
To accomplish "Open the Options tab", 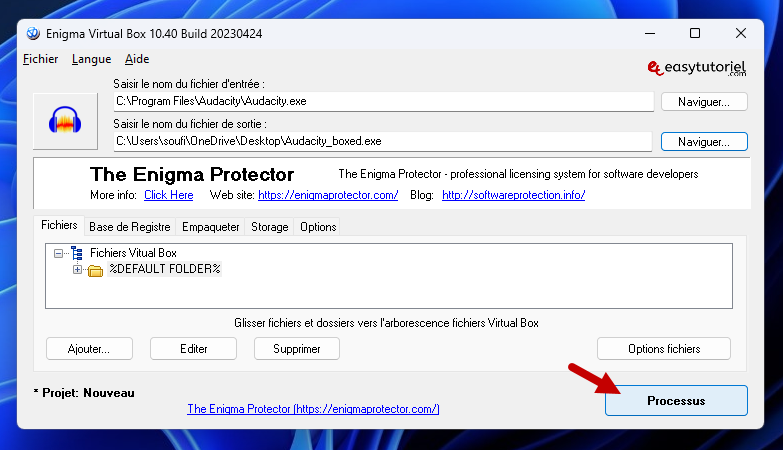I will pos(318,227).
